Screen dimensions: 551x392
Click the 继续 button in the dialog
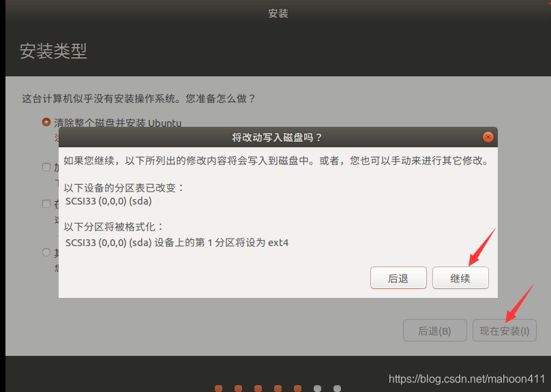coord(460,278)
